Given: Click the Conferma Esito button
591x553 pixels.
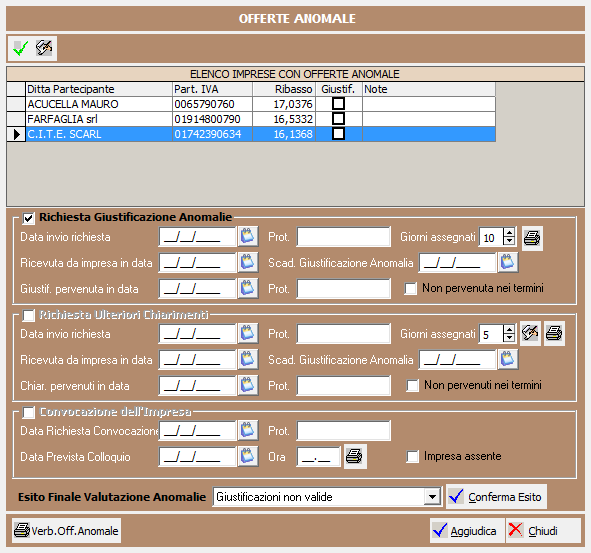Looking at the screenshot, I should 496,497.
